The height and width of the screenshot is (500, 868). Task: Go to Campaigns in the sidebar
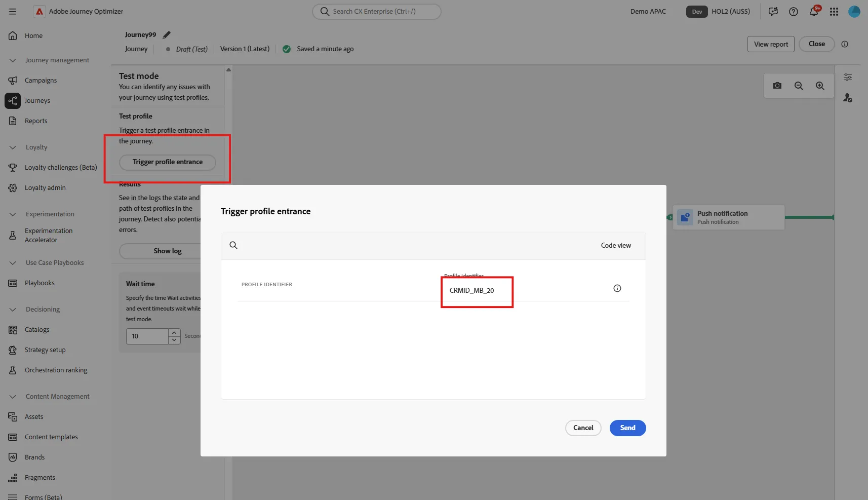pos(41,80)
